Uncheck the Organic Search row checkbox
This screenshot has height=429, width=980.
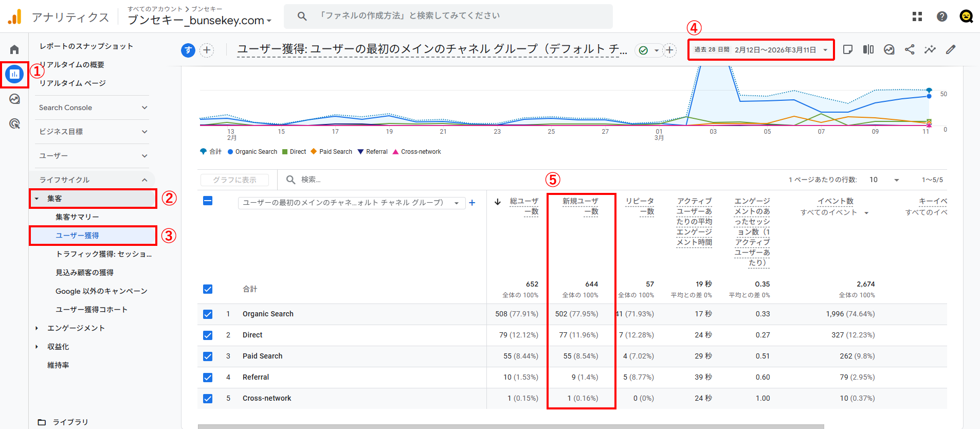(x=208, y=314)
